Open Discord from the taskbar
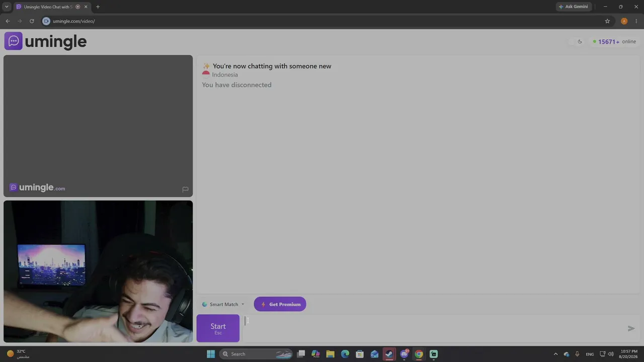This screenshot has height=362, width=644. [404, 354]
